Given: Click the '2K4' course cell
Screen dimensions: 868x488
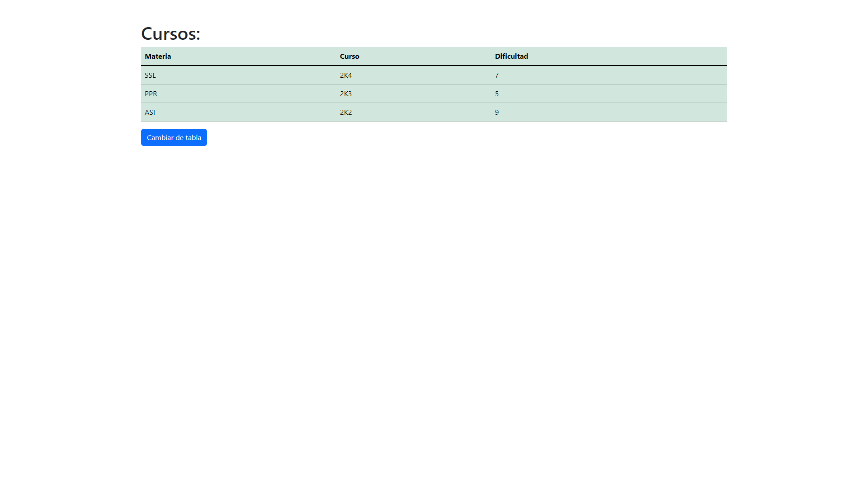Looking at the screenshot, I should pos(414,75).
